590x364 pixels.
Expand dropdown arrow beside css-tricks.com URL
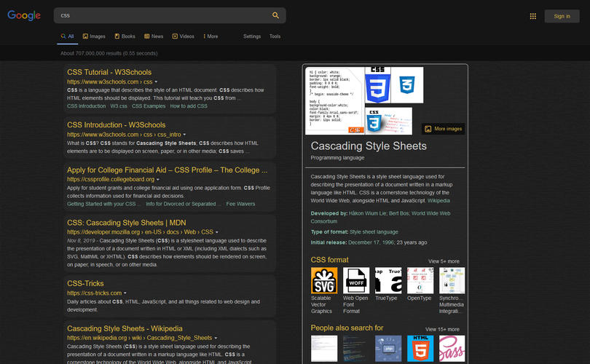[125, 293]
